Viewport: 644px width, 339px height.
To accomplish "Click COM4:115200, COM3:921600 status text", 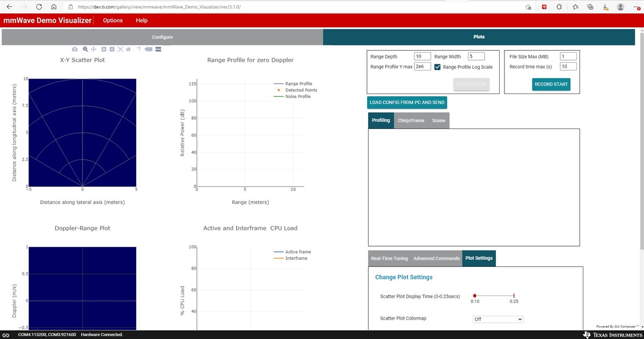I will pos(47,335).
